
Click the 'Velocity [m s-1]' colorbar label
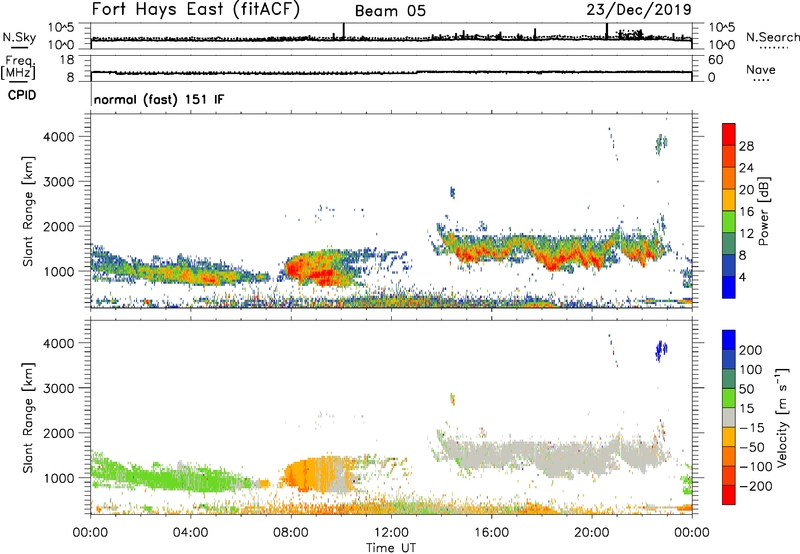point(781,417)
